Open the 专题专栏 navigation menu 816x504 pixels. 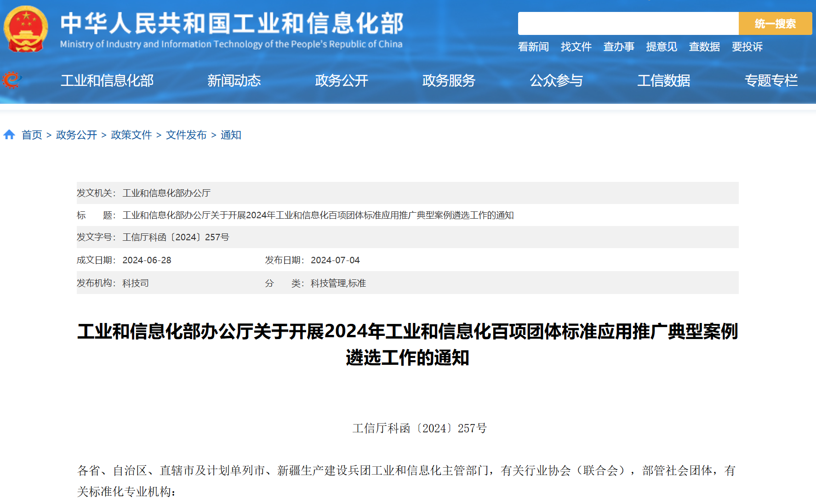tap(771, 81)
